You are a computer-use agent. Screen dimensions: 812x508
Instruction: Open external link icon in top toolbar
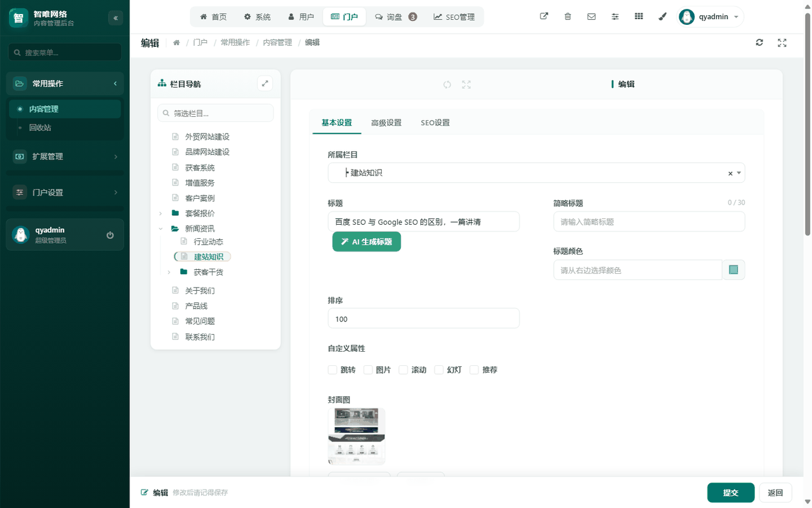544,17
